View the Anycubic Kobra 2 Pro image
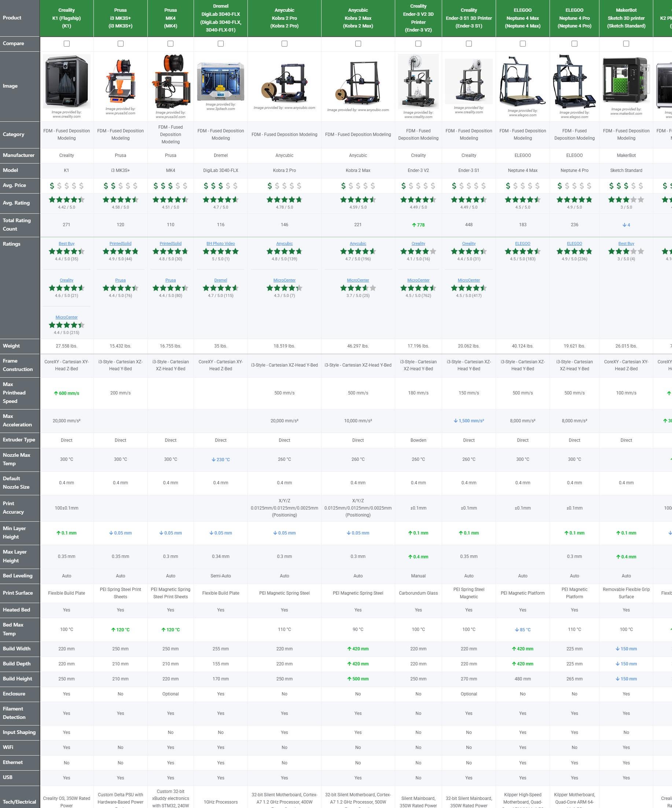Viewport: 672px width, 808px height. click(284, 83)
